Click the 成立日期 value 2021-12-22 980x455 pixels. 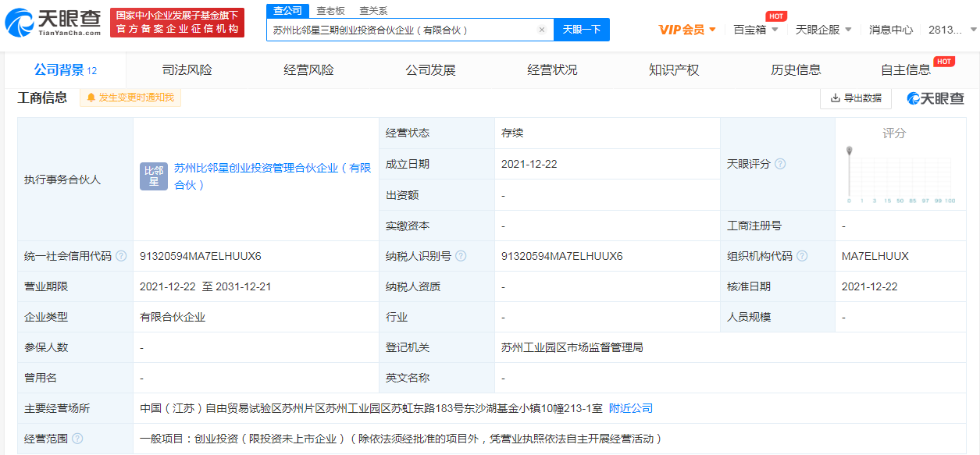pos(530,164)
